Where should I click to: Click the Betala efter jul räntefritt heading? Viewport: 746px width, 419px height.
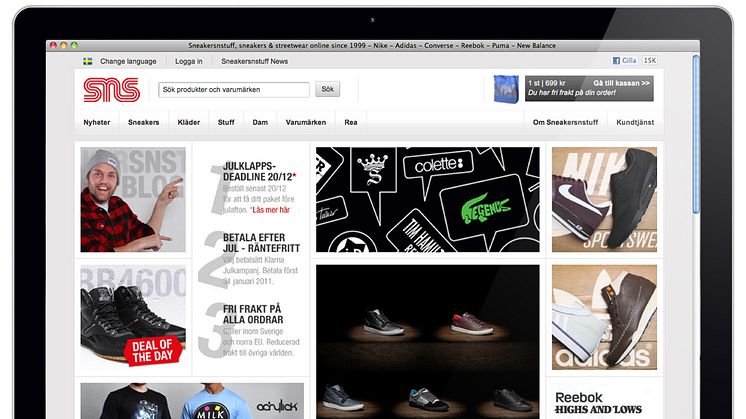pyautogui.click(x=261, y=243)
